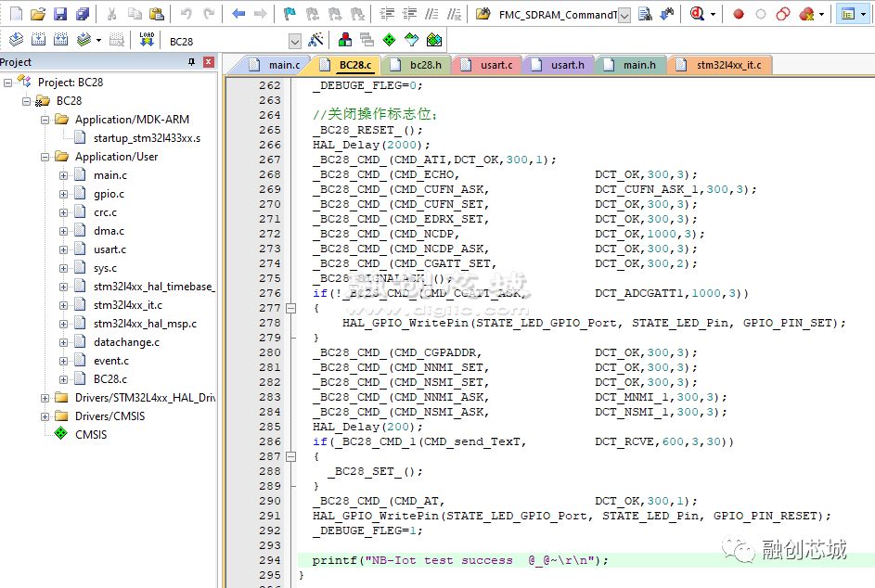Expand the Drivers/CMSIS folder
This screenshot has width=875, height=588.
click(x=45, y=416)
